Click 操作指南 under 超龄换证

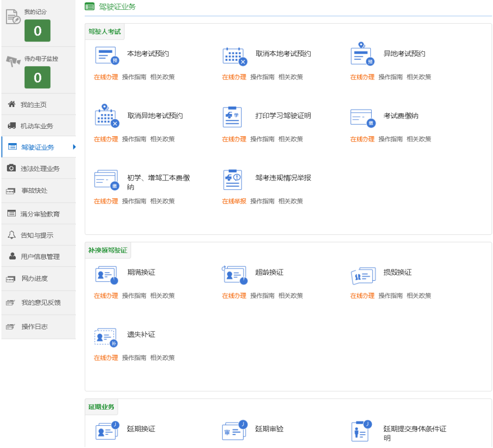coord(262,296)
